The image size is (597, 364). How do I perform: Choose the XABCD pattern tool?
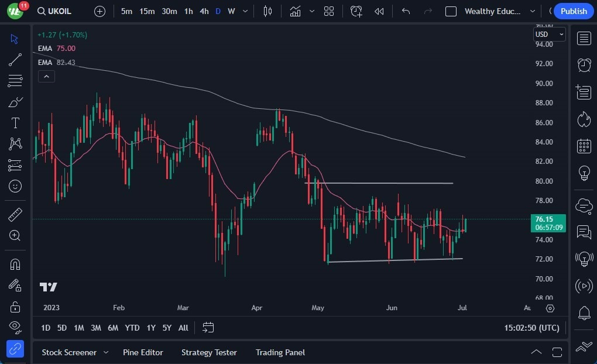tap(15, 144)
